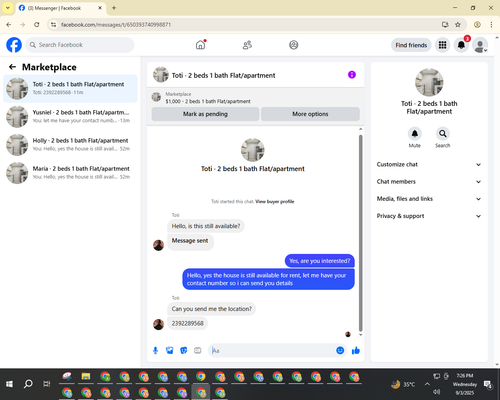Click message '2392289568'
The image size is (500, 400).
click(187, 323)
